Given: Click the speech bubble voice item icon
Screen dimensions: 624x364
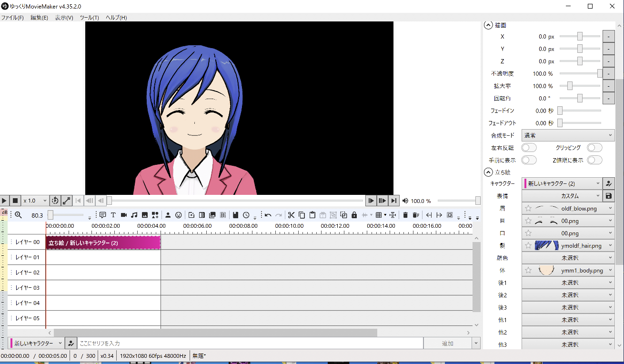Looking at the screenshot, I should pyautogui.click(x=102, y=215).
